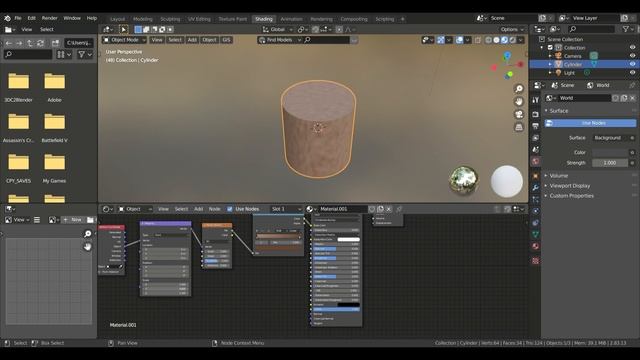
Task: Toggle Use Nodes checkbox in node editor header
Action: [230, 209]
